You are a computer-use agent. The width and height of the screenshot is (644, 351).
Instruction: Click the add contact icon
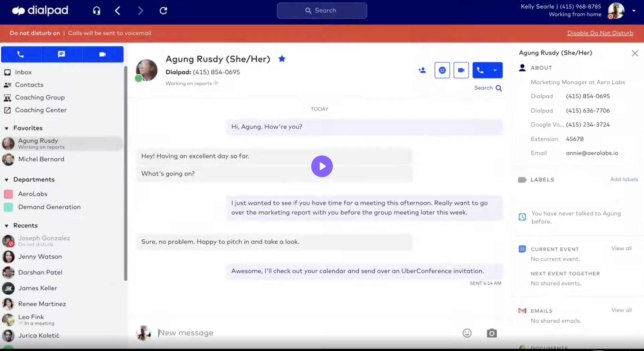point(422,70)
